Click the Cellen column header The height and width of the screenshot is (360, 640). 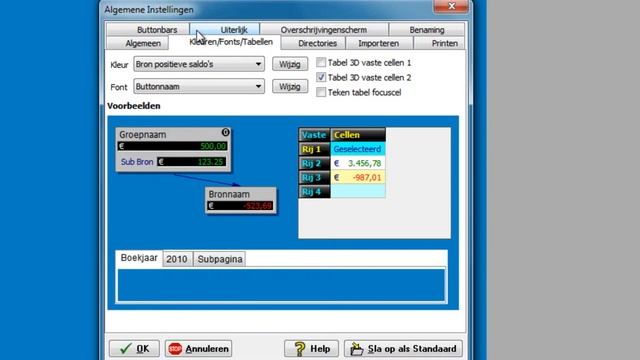(x=358, y=135)
